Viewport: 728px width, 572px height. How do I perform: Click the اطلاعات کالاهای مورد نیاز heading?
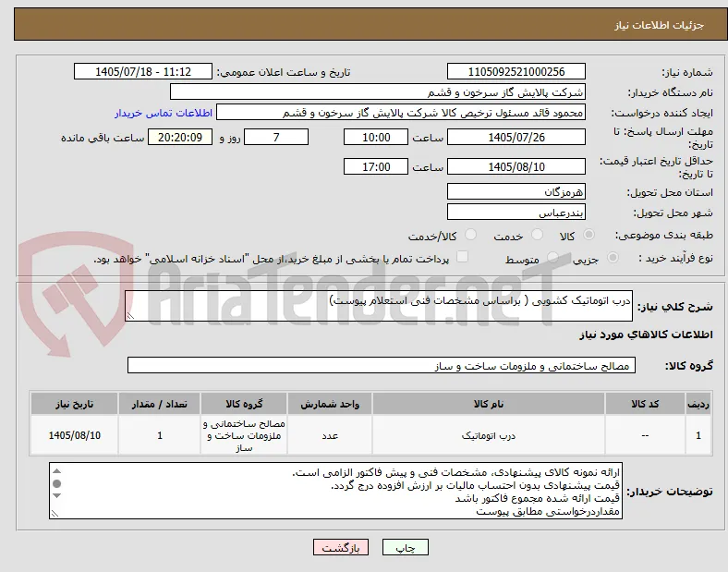[x=646, y=335]
